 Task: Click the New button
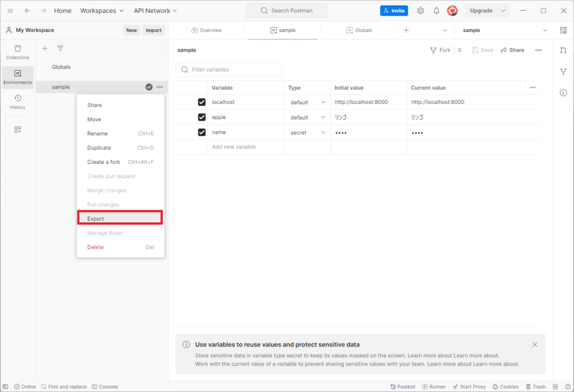pos(131,30)
